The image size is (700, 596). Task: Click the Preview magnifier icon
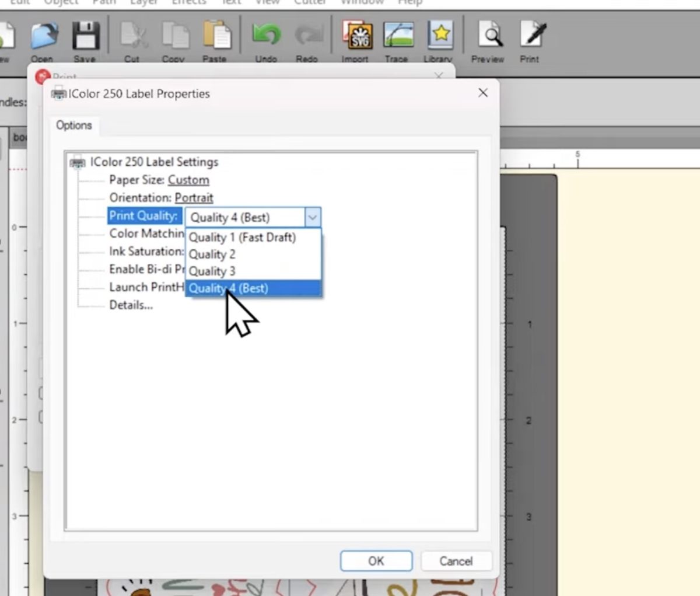tap(489, 35)
